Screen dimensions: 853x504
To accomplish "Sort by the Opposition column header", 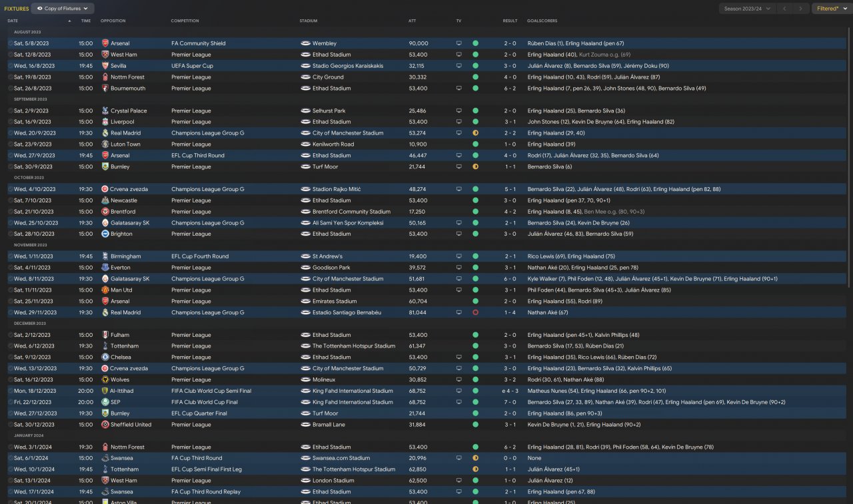I will click(113, 21).
